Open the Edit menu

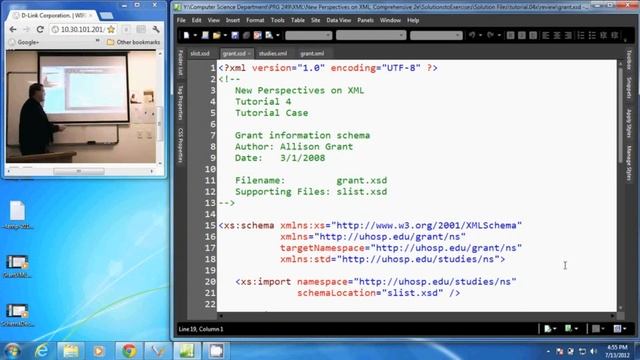click(x=196, y=20)
